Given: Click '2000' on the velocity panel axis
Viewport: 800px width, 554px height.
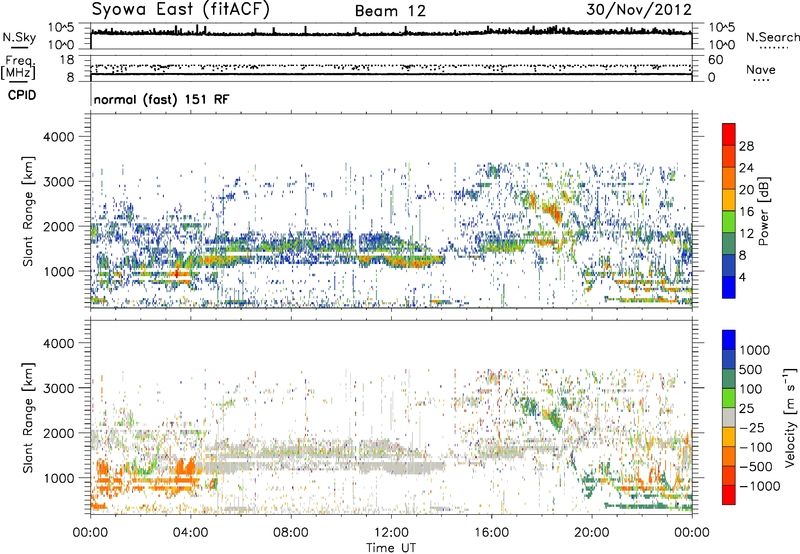Looking at the screenshot, I should click(59, 433).
